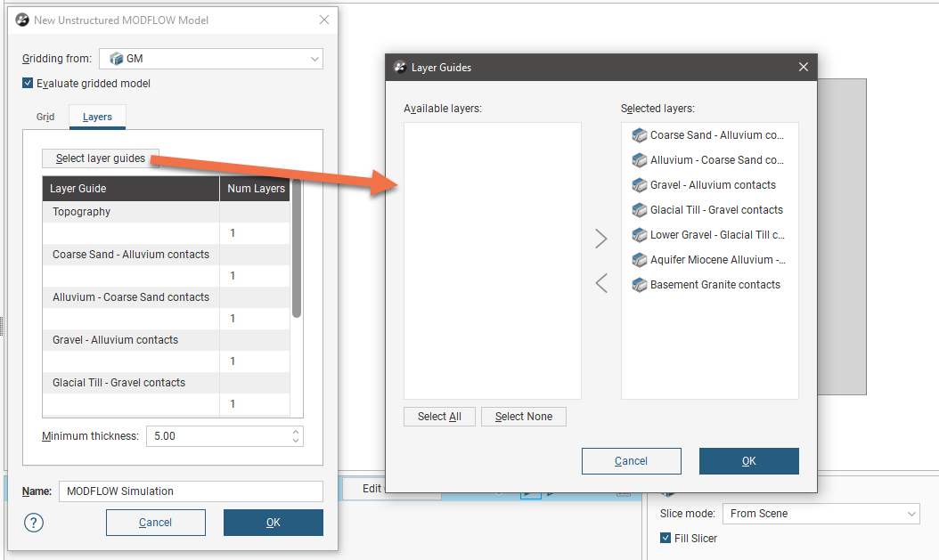939x560 pixels.
Task: Uncheck Evaluate gridded model checkbox
Action: click(29, 84)
